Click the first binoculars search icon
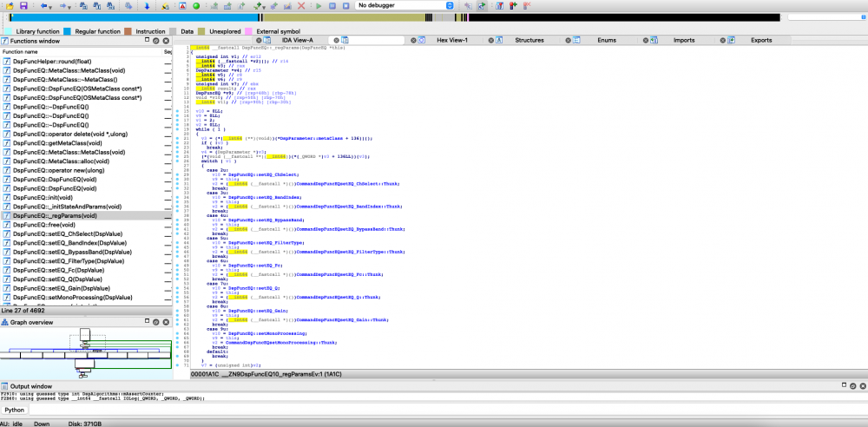868x427 pixels. pyautogui.click(x=83, y=5)
